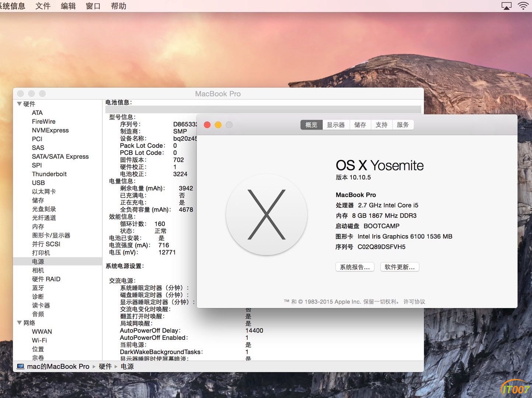
Task: Minimize the About This Mac window
Action: pos(218,125)
